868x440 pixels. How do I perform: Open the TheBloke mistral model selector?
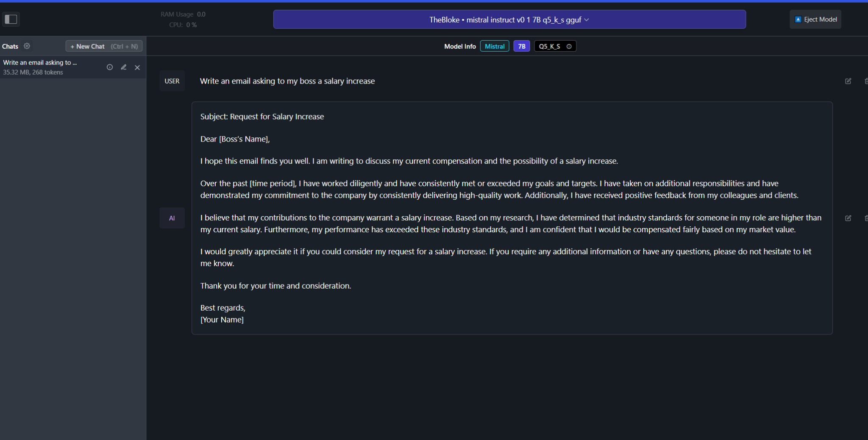click(x=509, y=19)
